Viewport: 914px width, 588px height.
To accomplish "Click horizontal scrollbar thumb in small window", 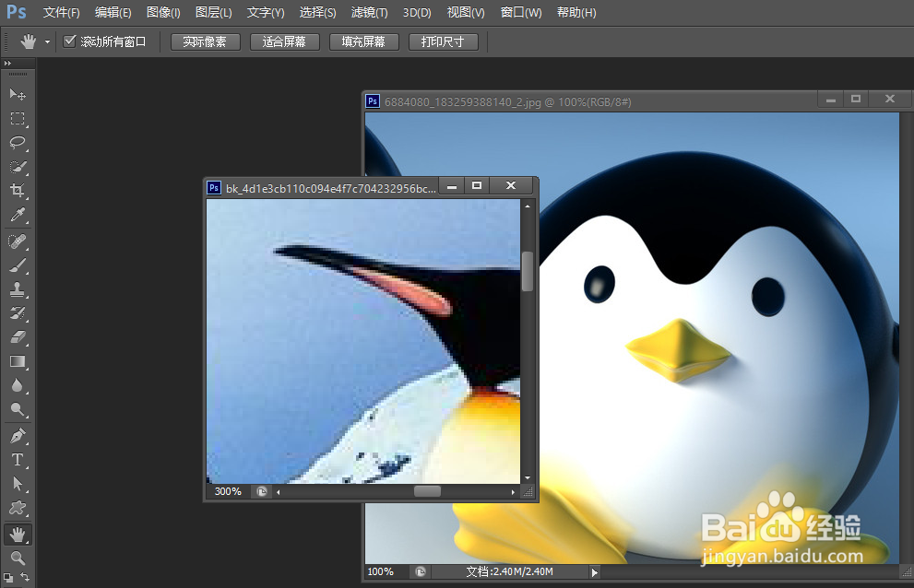I will [427, 491].
